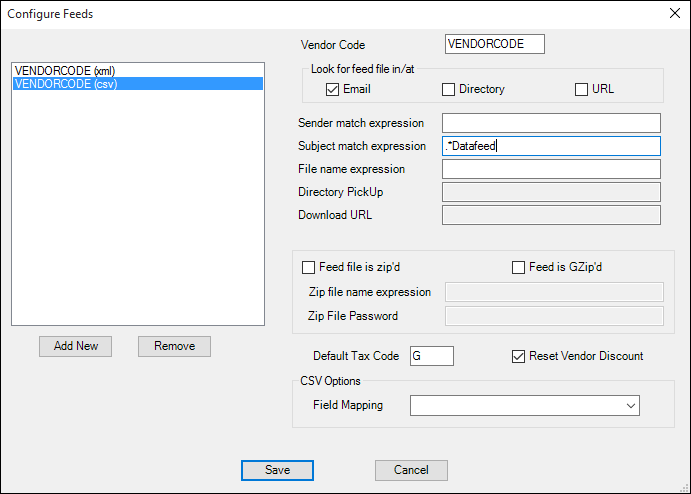
Task: Close the Configure Feeds dialog
Action: pos(674,13)
